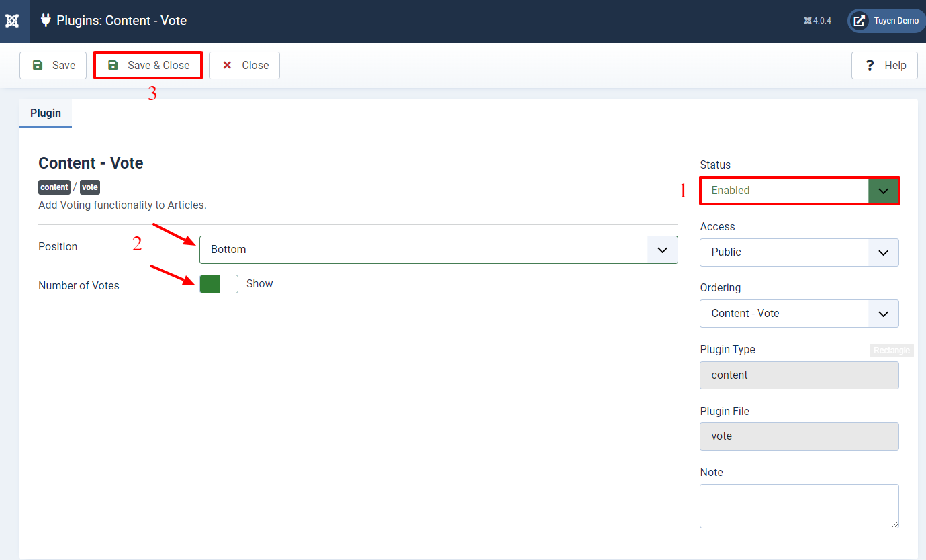
Task: Open the Access dropdown showing Public
Action: (799, 252)
